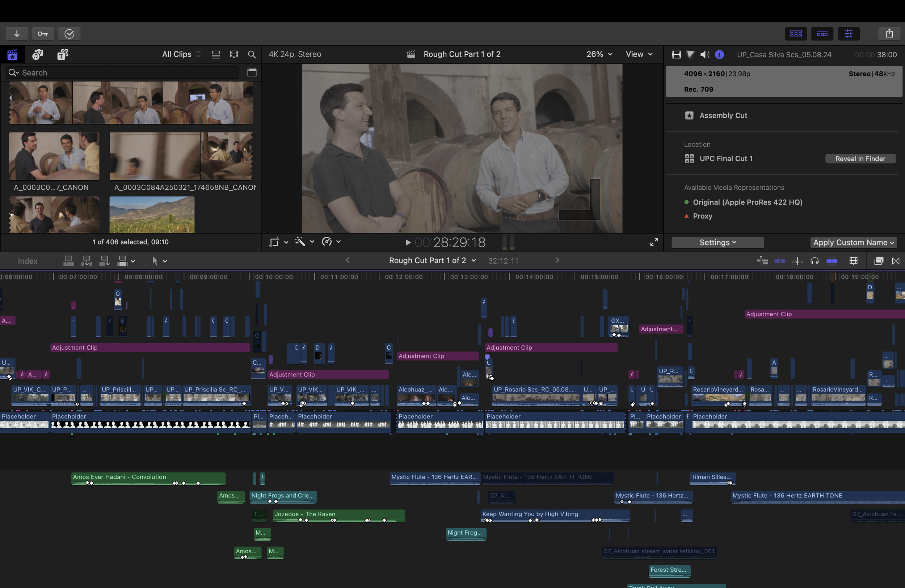Open the 26% viewer zoom dropdown

[x=599, y=54]
